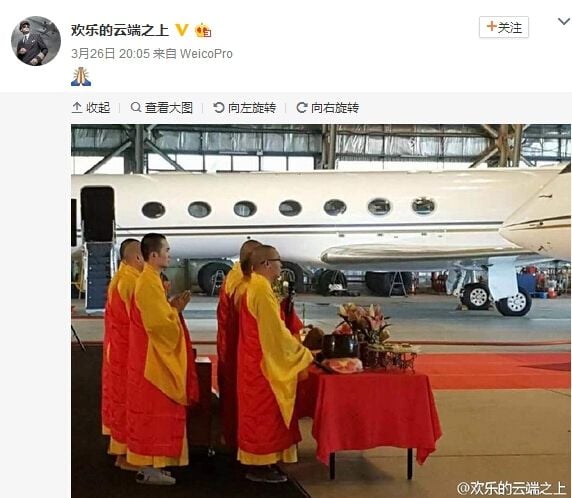Image resolution: width=572 pixels, height=498 pixels.
Task: Click the upward arrow collapse icon
Action: (x=77, y=108)
